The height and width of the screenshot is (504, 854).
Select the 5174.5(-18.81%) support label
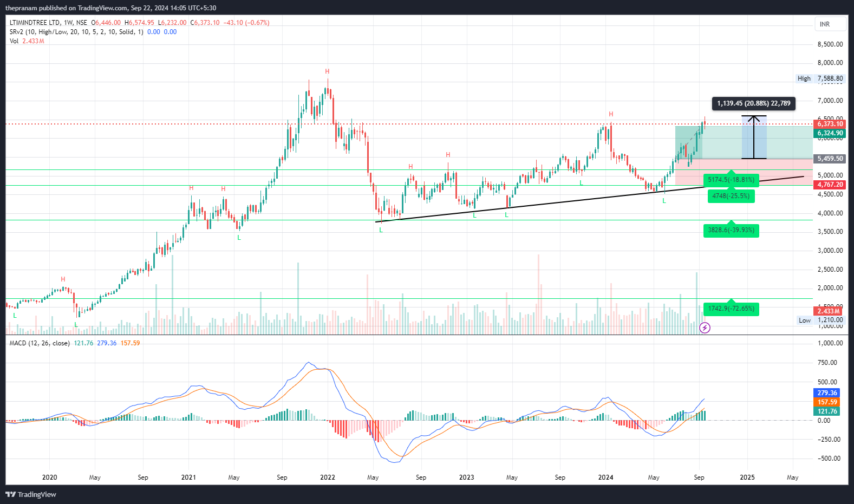pyautogui.click(x=731, y=180)
